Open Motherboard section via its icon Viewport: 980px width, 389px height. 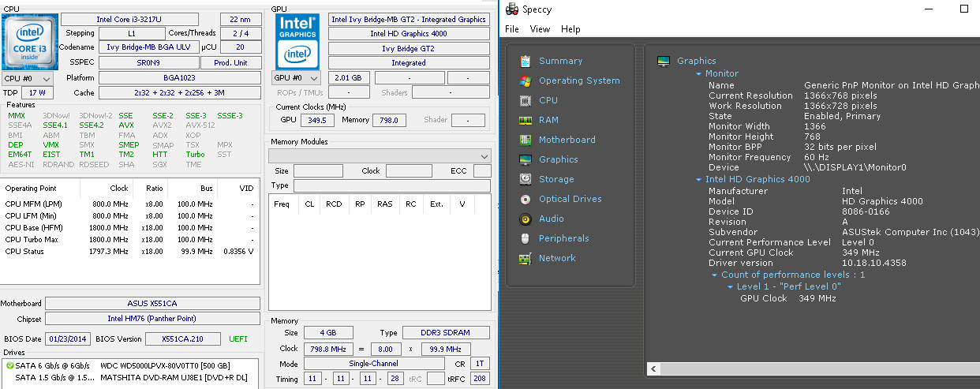point(525,140)
